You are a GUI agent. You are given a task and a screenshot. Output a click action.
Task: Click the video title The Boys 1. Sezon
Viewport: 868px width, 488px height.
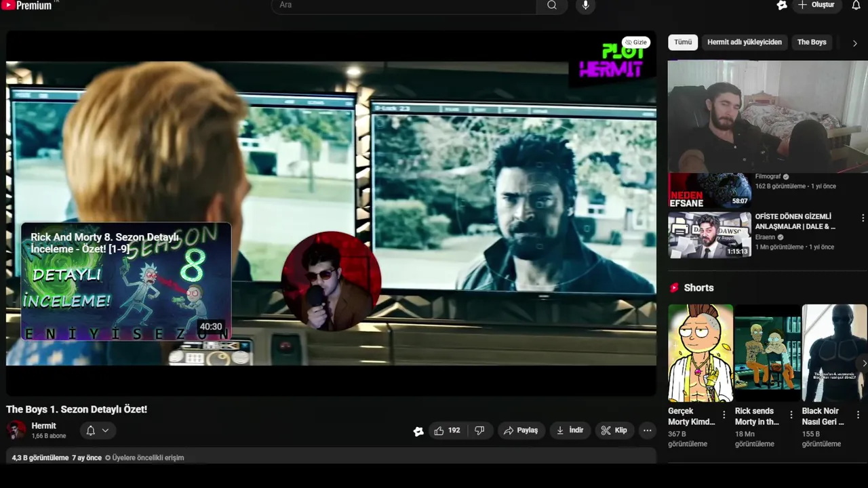(x=77, y=409)
